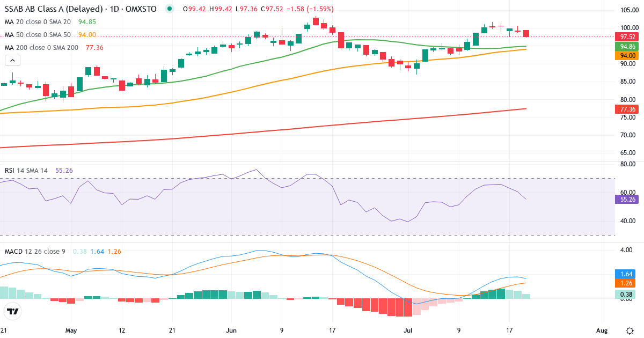644x338 pixels.
Task: Select the MACD 12 26 close 9 legend
Action: click(x=35, y=251)
